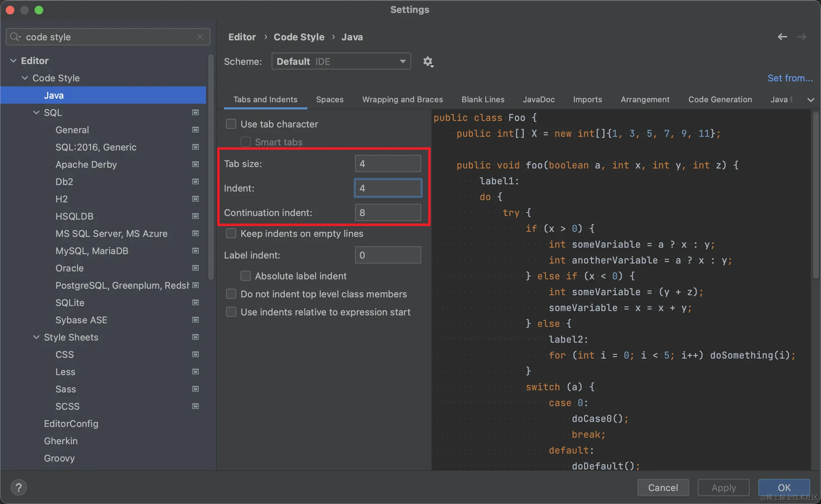Check Do not indent top level class members

point(231,294)
